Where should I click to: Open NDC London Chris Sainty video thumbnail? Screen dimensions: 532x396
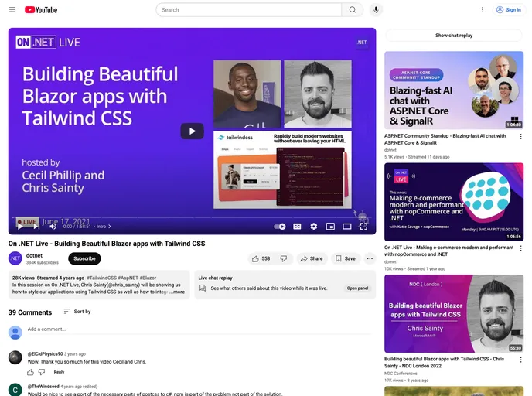(454, 313)
